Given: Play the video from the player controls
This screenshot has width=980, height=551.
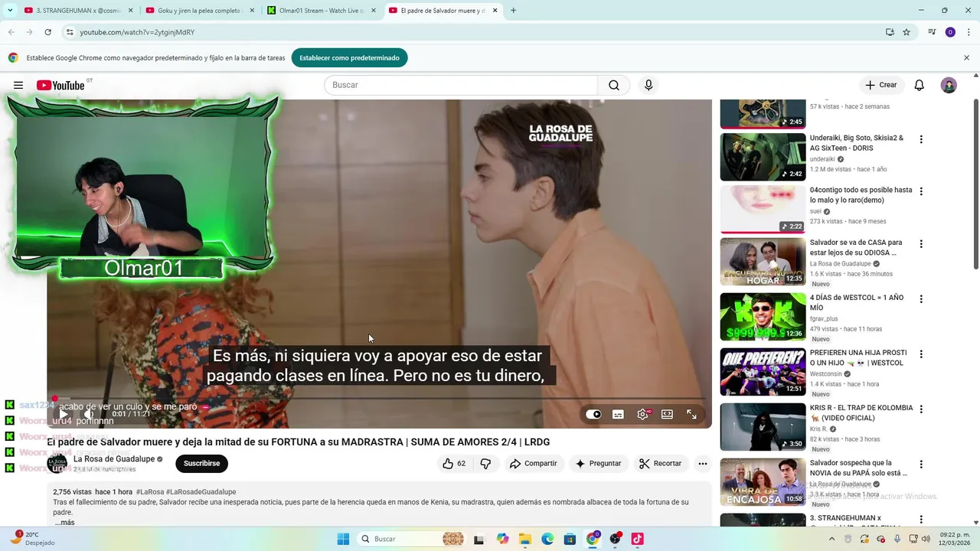Looking at the screenshot, I should (x=64, y=414).
